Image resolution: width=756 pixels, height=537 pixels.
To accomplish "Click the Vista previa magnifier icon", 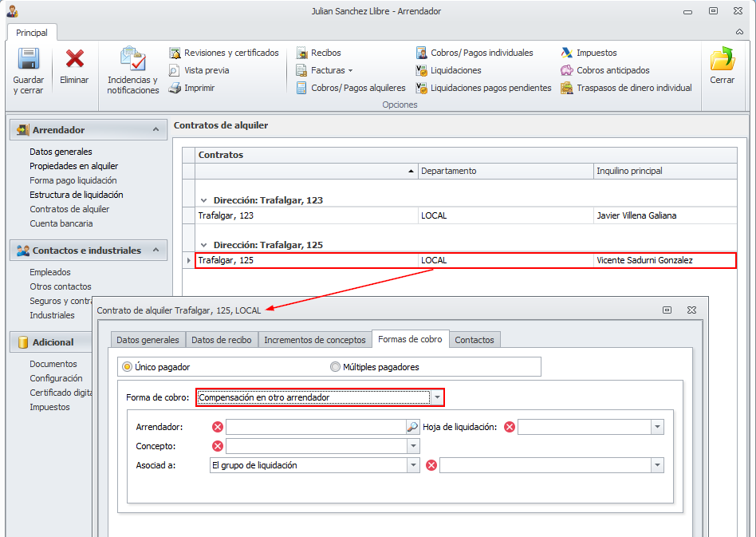I will point(174,70).
